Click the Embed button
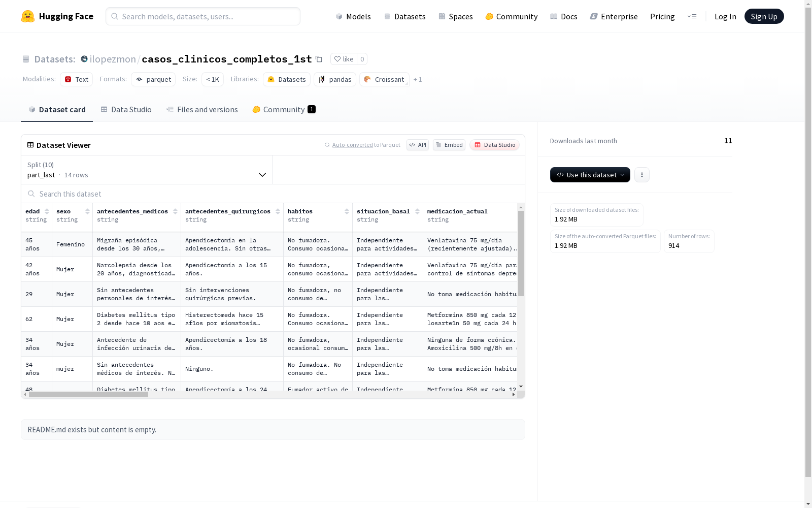 [449, 145]
